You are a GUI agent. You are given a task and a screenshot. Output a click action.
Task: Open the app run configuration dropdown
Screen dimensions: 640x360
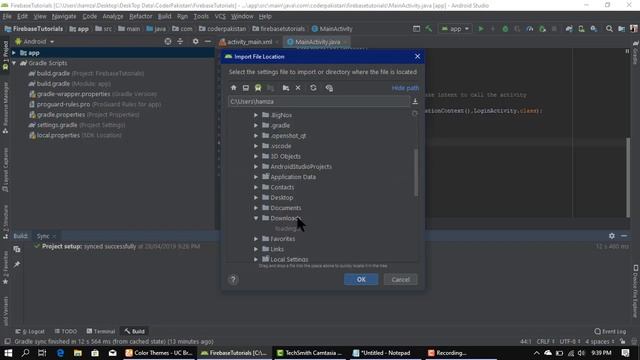456,29
